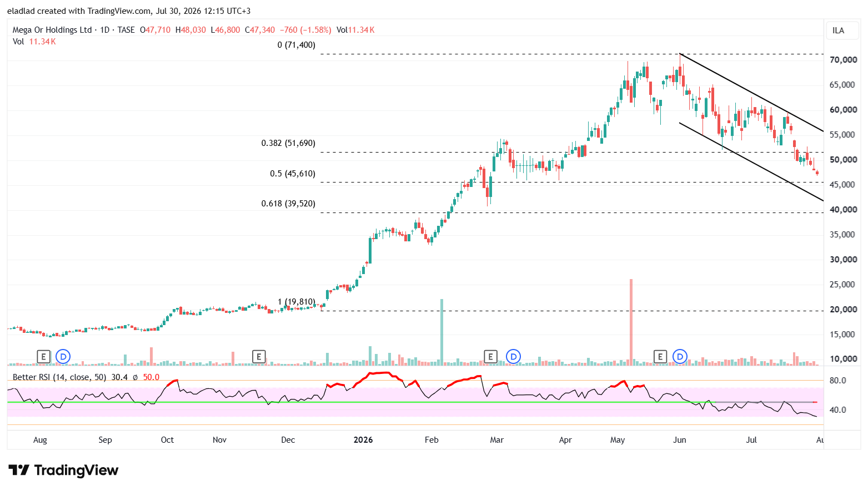
Task: Click the Dec label on time axis
Action: click(288, 440)
